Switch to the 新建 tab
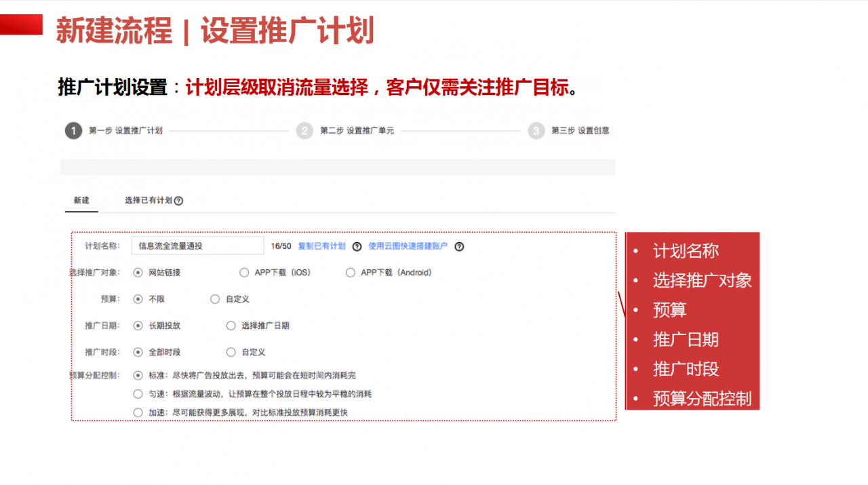The height and width of the screenshot is (485, 868). tap(81, 201)
